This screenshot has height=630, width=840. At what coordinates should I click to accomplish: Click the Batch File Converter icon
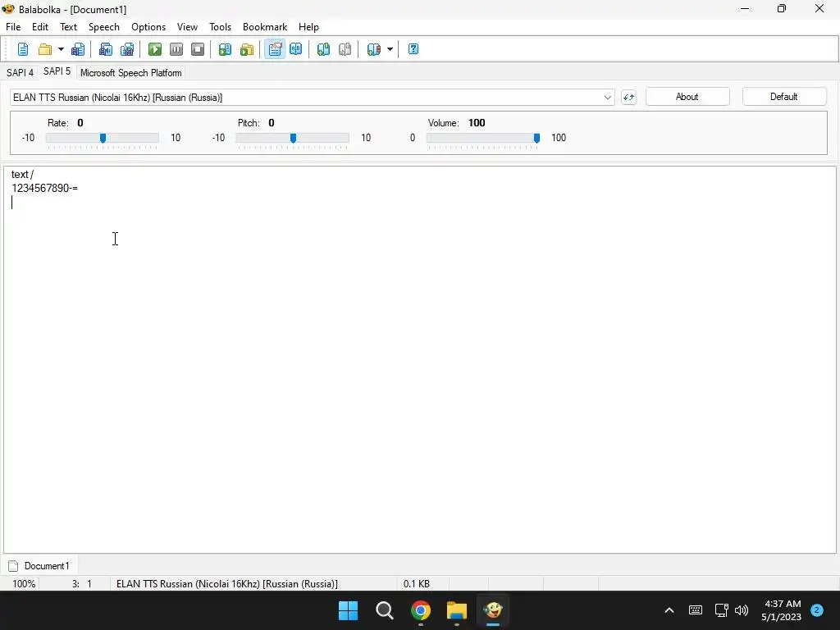[246, 49]
